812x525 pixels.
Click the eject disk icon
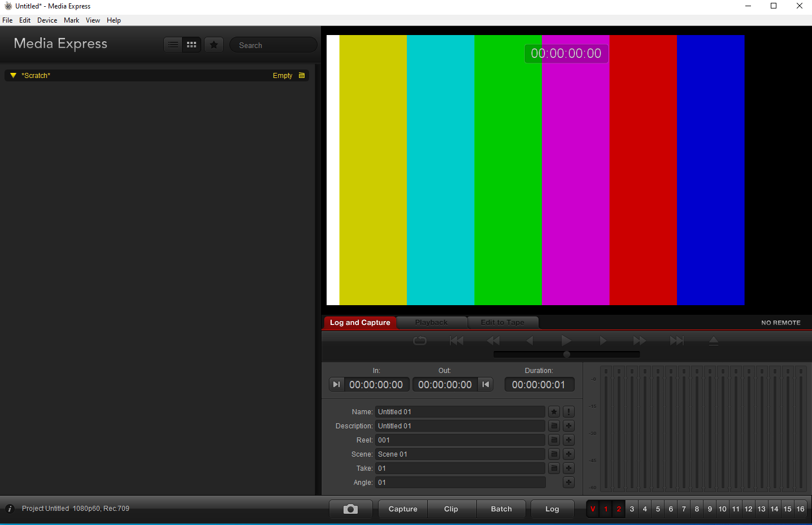(713, 340)
